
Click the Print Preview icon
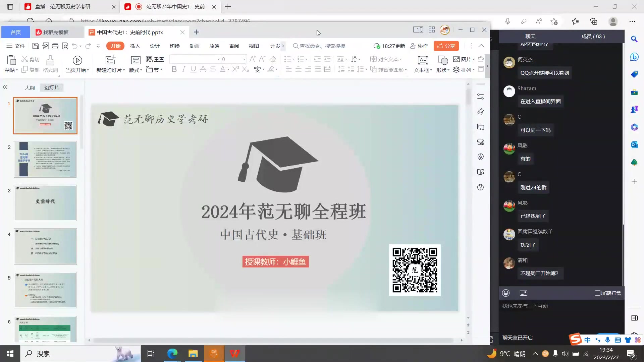pyautogui.click(x=65, y=46)
